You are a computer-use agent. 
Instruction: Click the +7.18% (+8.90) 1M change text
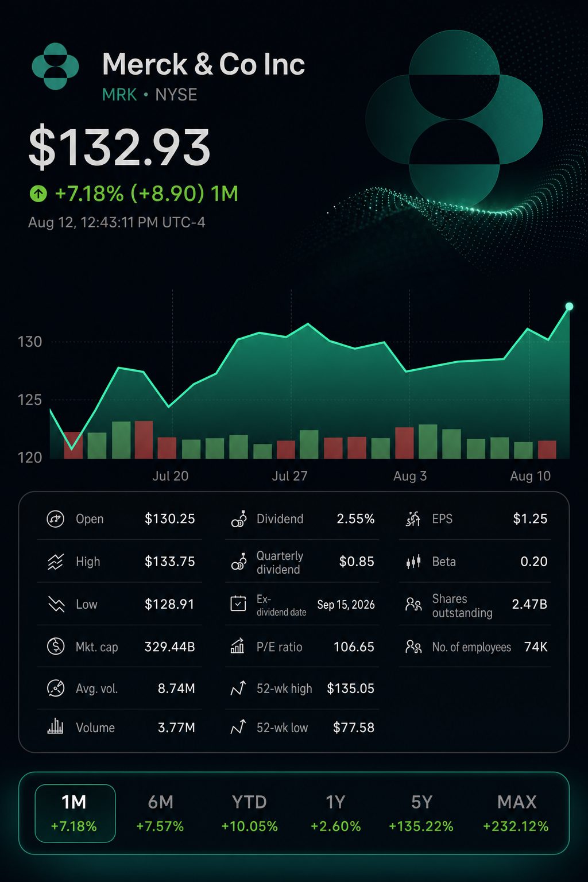(146, 194)
